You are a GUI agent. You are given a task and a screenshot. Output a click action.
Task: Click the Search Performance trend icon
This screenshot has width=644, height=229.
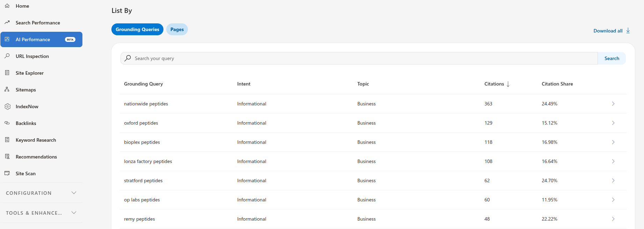click(x=7, y=23)
